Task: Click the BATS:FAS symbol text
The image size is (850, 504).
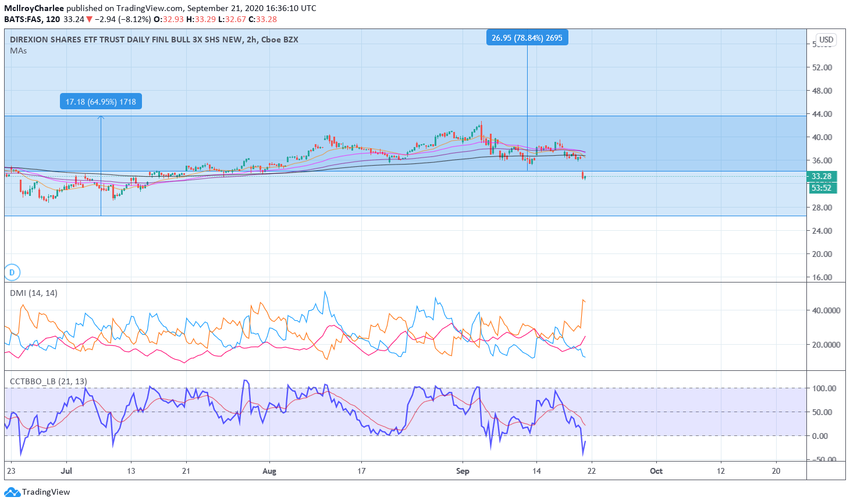Action: [23, 19]
